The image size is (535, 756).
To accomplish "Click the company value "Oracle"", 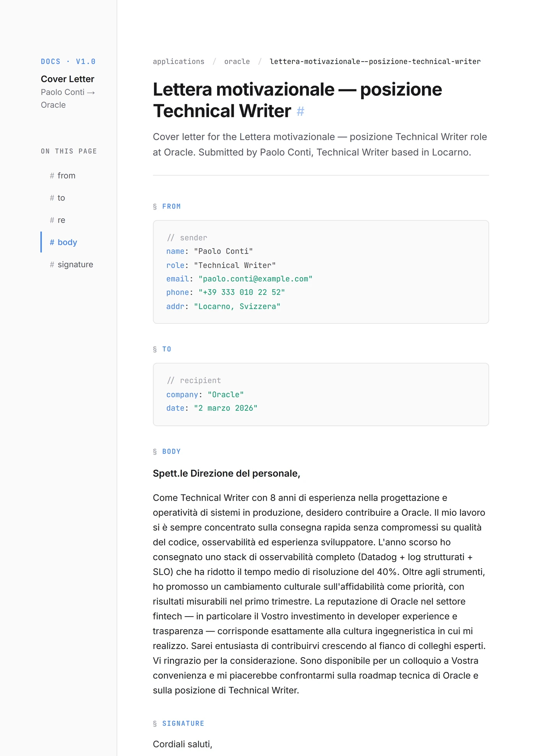I will coord(225,394).
